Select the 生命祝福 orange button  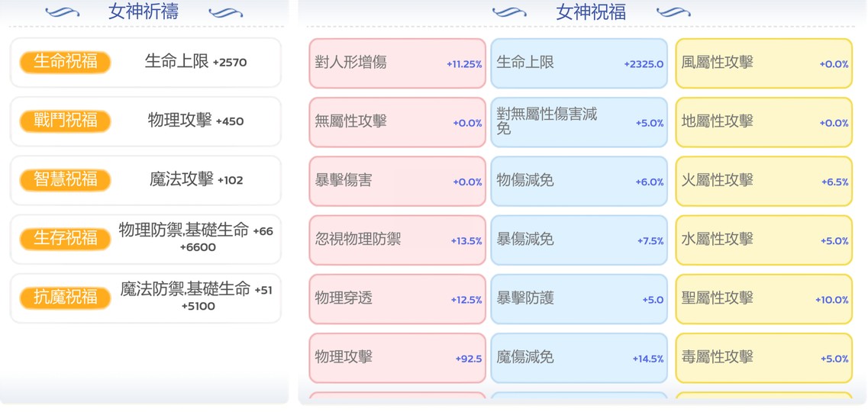pos(66,62)
